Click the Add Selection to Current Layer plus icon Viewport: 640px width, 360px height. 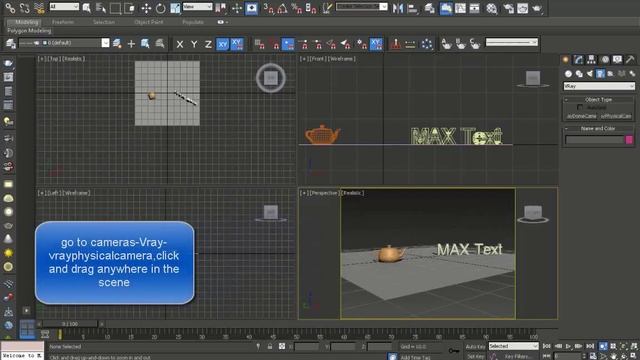tap(131, 44)
